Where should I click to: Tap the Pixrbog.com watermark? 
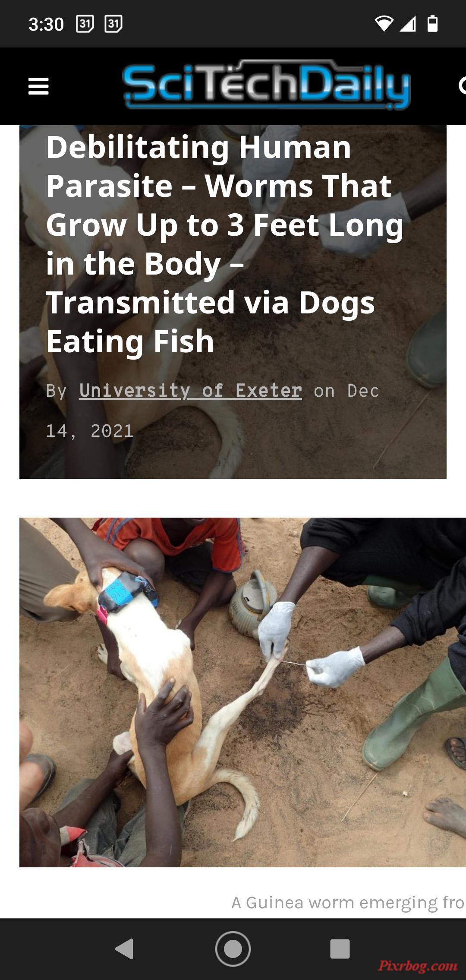418,966
